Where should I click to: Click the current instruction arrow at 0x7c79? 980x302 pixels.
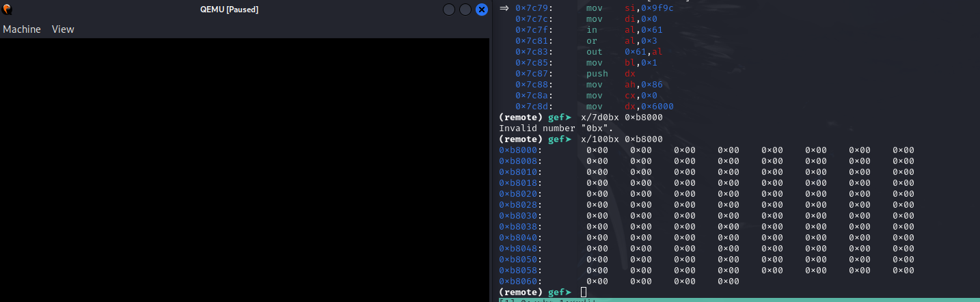click(x=504, y=8)
